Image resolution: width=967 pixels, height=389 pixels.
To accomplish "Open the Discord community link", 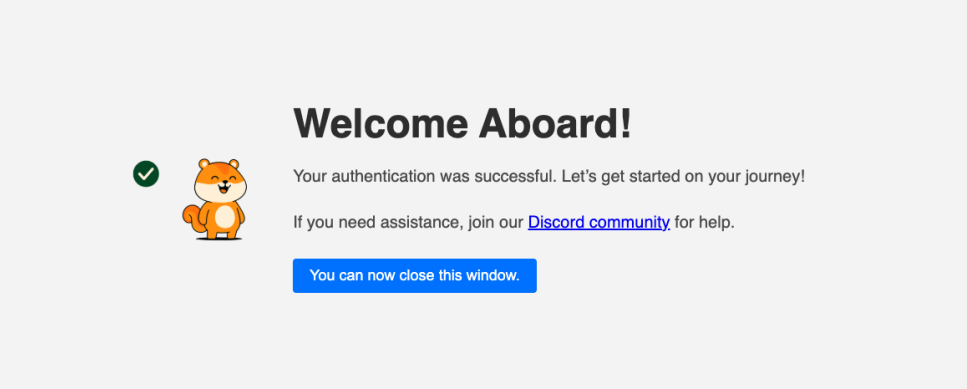I will coord(599,222).
